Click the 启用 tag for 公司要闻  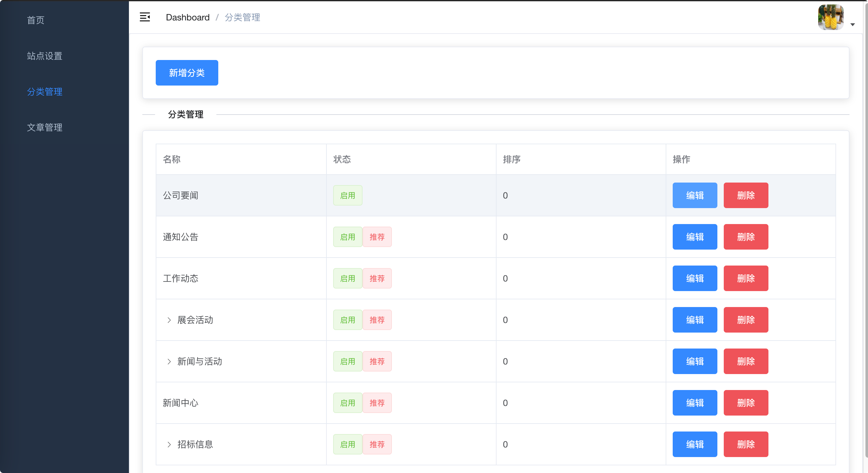(348, 195)
